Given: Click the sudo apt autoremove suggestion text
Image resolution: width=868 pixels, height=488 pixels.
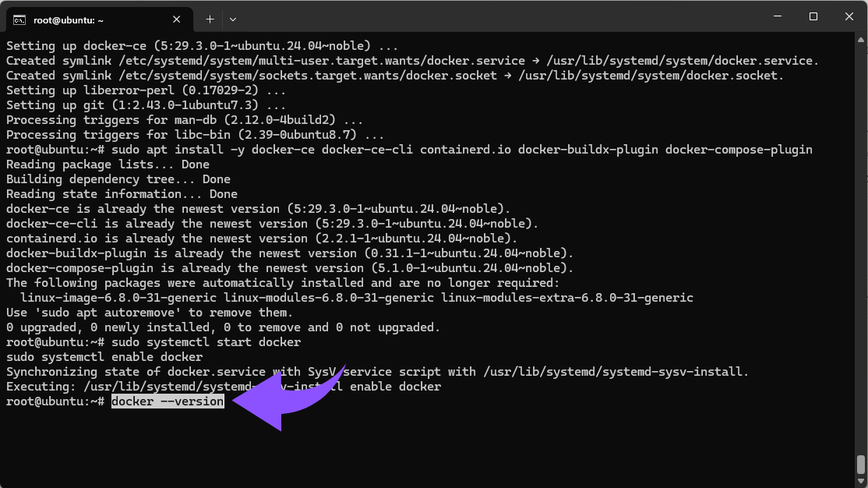Looking at the screenshot, I should click(x=105, y=312).
